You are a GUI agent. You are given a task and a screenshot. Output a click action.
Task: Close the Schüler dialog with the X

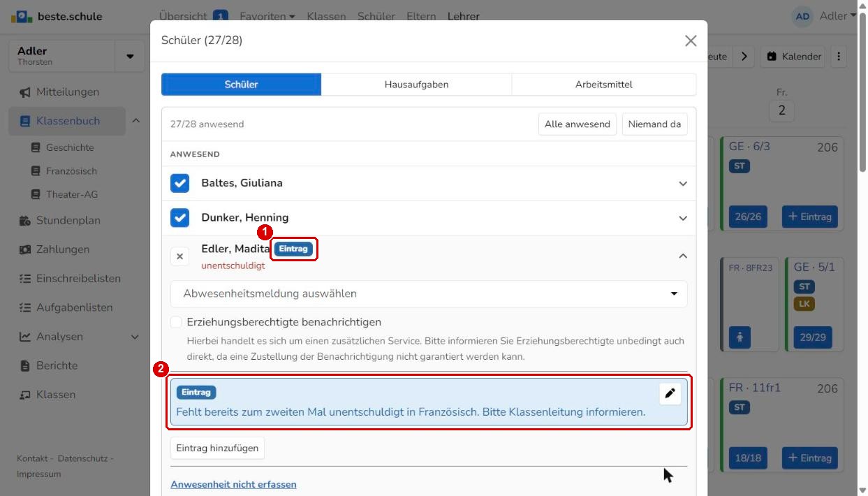pos(691,41)
